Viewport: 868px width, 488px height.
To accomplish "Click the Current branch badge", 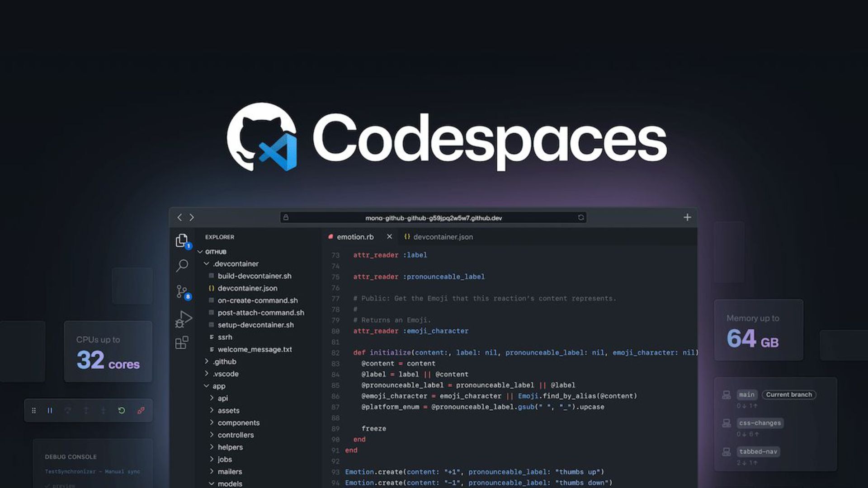I will (789, 394).
